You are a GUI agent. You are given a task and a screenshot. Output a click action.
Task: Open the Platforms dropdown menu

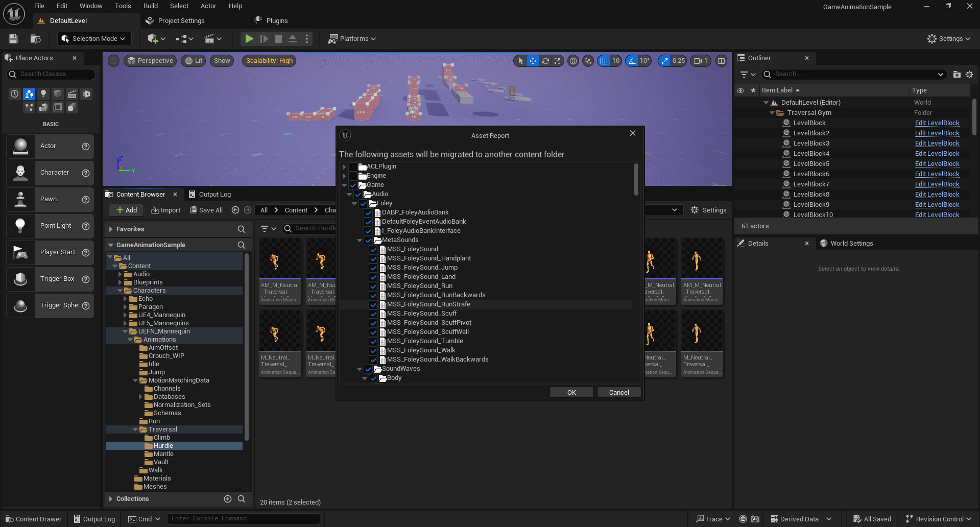352,39
